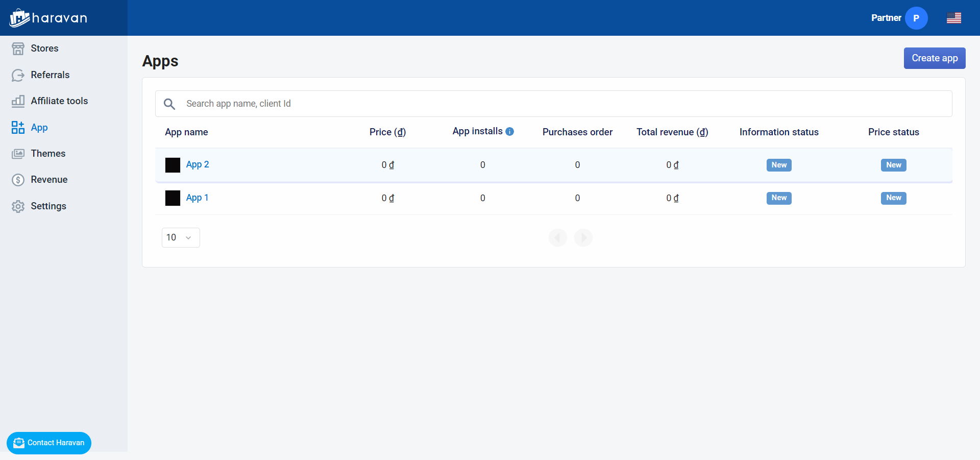The height and width of the screenshot is (460, 980).
Task: Open the App 2 link
Action: point(198,164)
